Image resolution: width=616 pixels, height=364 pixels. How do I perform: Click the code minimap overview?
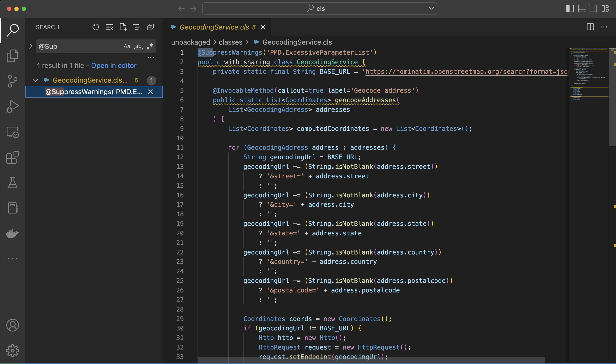[588, 74]
